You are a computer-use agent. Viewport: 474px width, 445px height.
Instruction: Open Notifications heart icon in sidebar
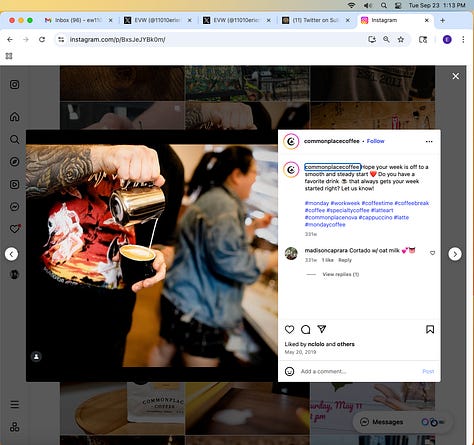pyautogui.click(x=15, y=229)
